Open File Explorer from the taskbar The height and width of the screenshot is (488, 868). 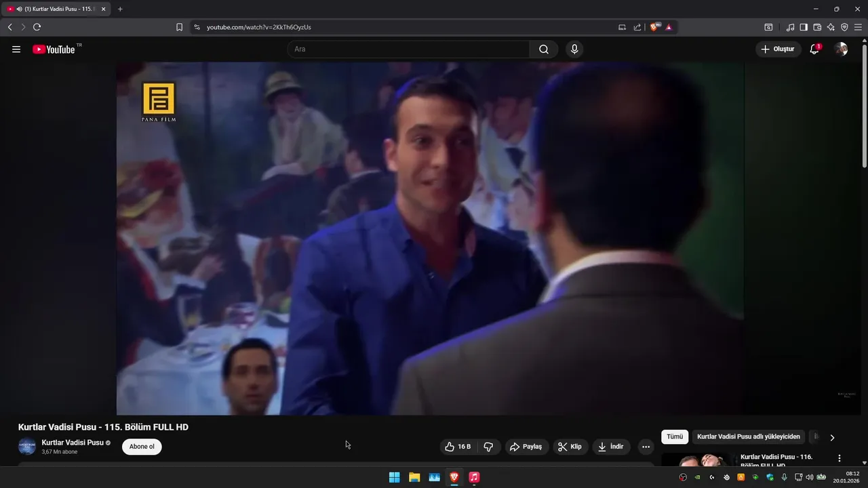coord(414,477)
